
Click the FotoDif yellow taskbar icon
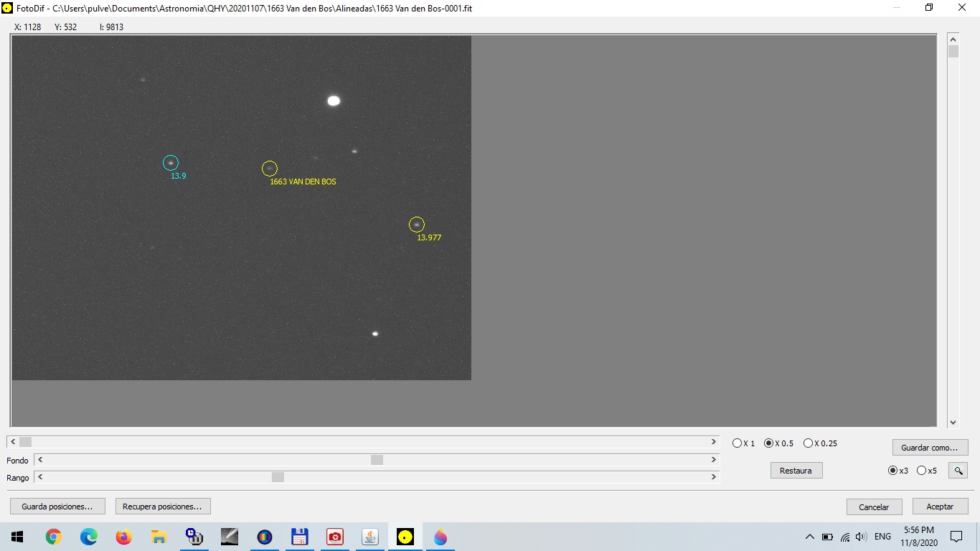coord(405,537)
